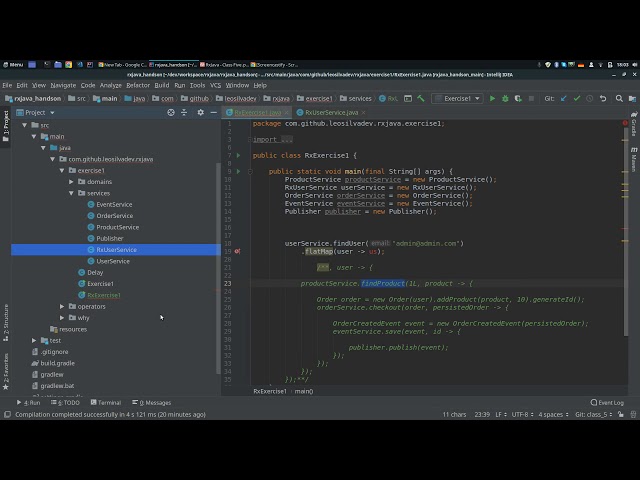Expand the domains package
The height and width of the screenshot is (480, 640).
(x=71, y=182)
